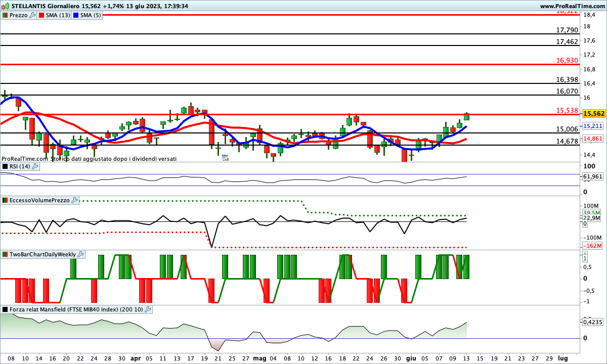Open the www.ProRealTime.com link

click(573, 6)
